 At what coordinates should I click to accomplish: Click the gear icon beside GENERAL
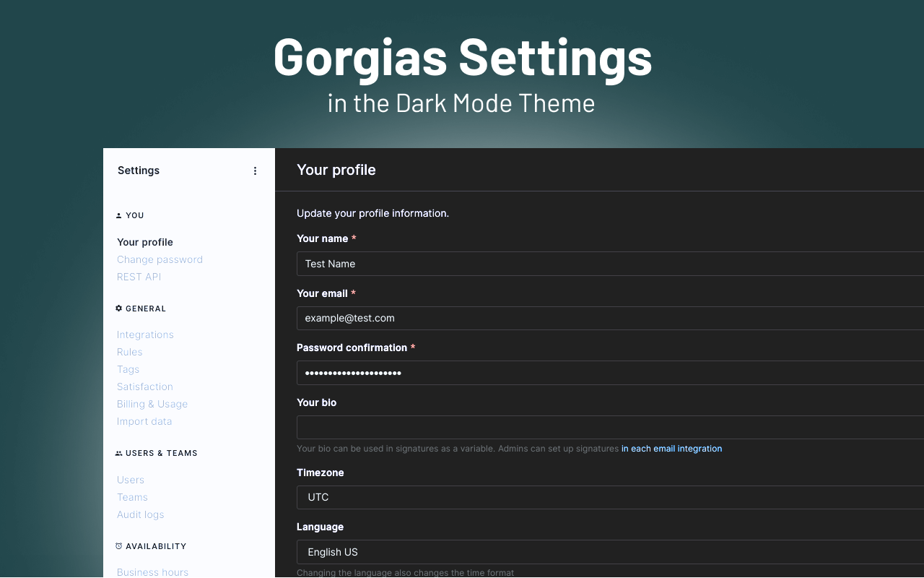click(118, 309)
